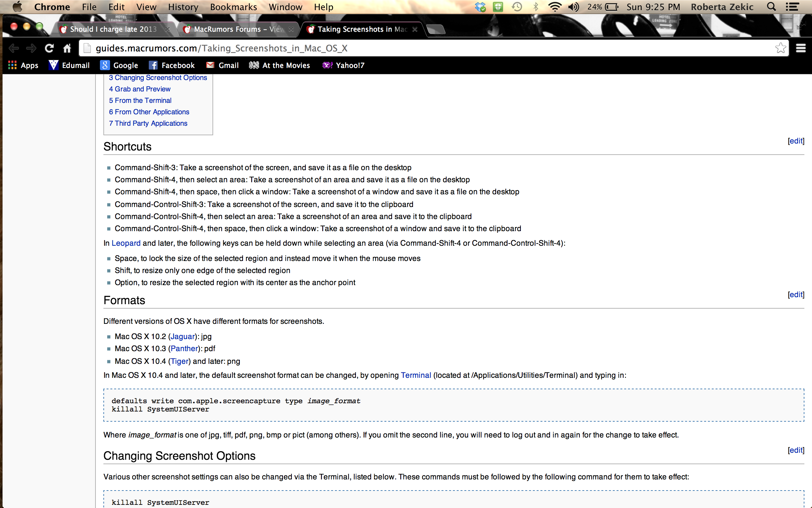Close the MacRumors Forums tab
This screenshot has height=508, width=812.
click(291, 30)
